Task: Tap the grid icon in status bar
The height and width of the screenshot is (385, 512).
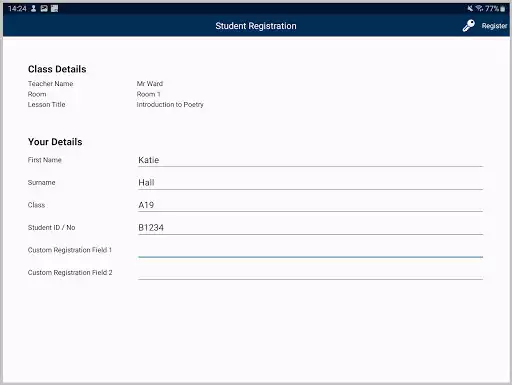Action: [54, 8]
